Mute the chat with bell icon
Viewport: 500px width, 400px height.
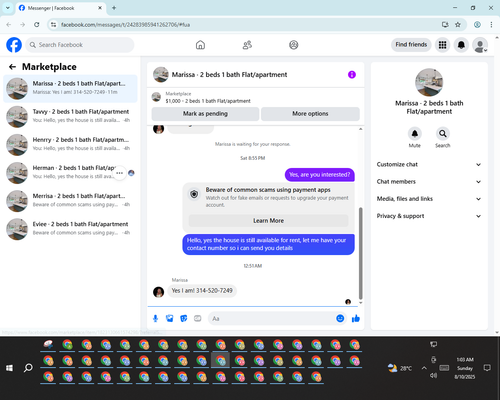415,134
